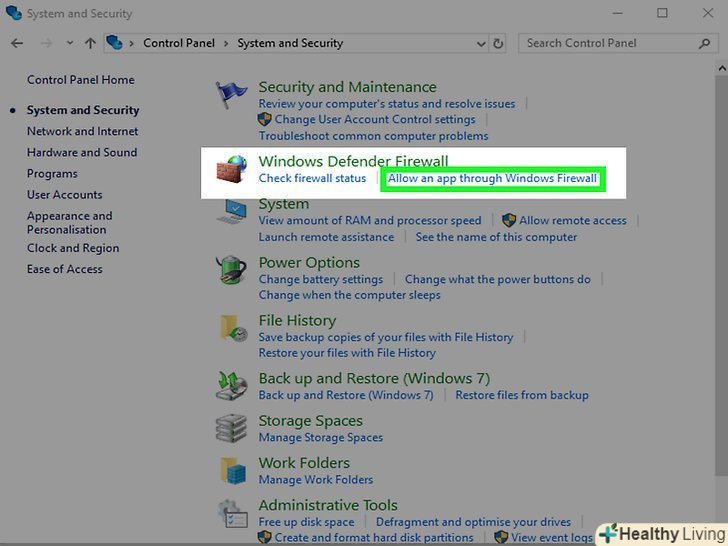This screenshot has height=546, width=728.
Task: Click Change battery settings
Action: (x=321, y=280)
